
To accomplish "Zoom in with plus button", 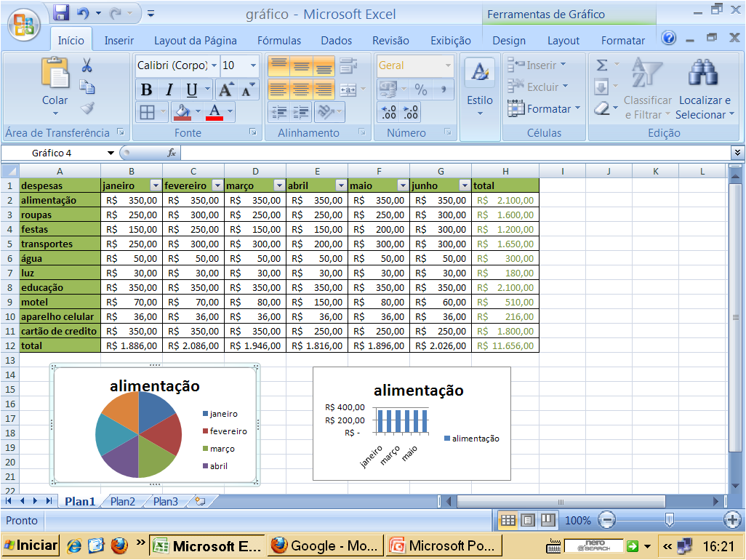I will [732, 520].
